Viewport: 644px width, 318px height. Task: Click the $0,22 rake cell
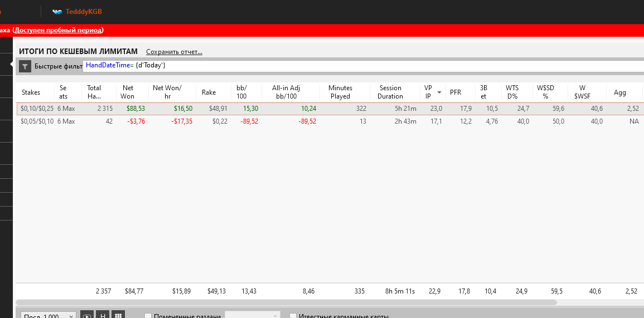click(219, 121)
